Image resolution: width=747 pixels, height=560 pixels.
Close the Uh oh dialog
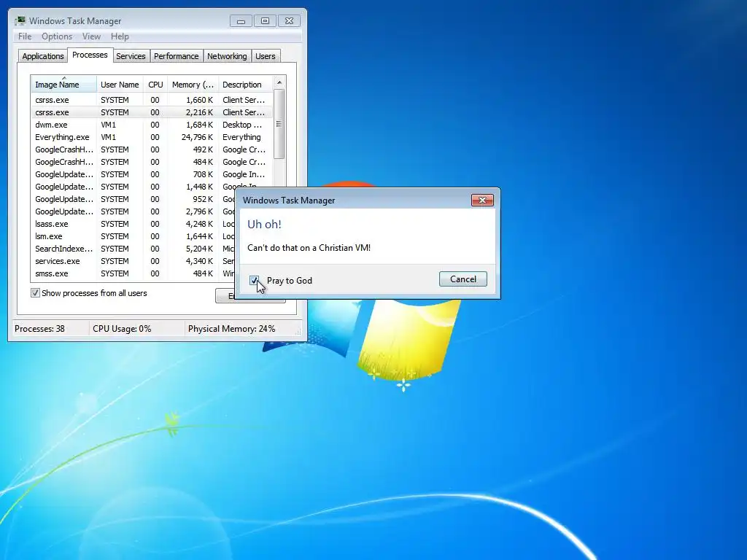pos(482,200)
